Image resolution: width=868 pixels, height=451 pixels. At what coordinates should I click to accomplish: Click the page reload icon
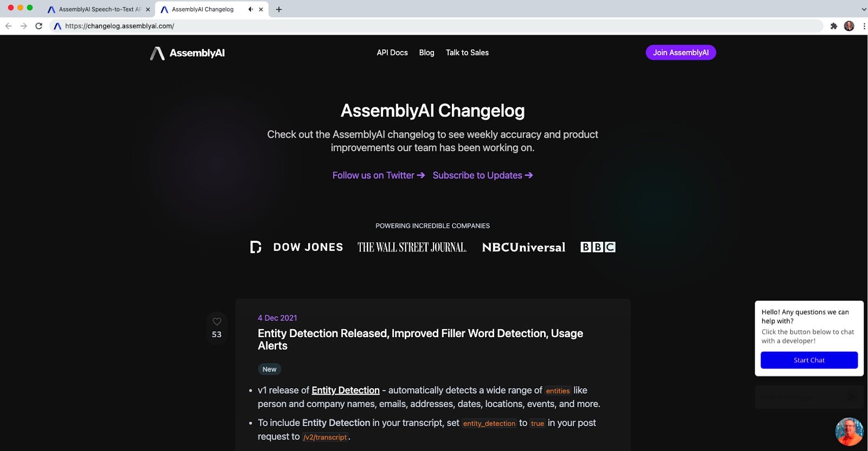coord(37,25)
